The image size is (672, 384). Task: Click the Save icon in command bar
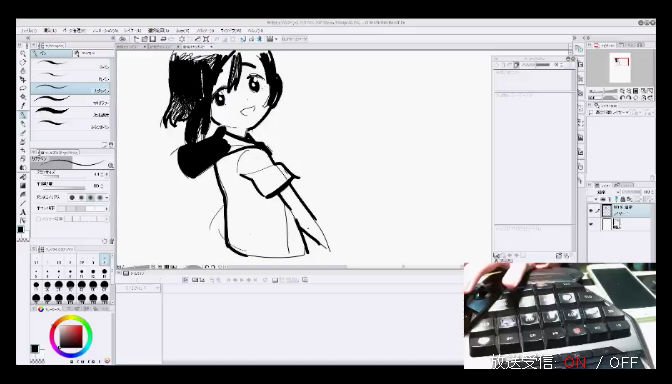pos(153,39)
